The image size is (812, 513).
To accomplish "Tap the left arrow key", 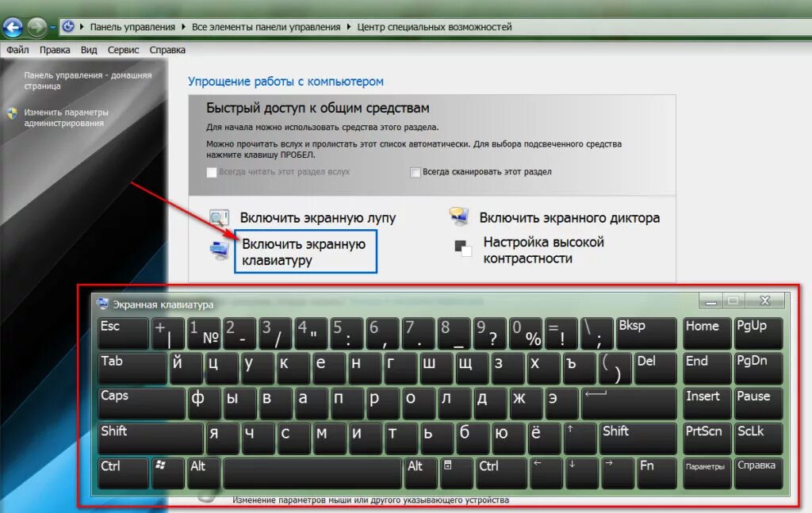I will tap(547, 473).
